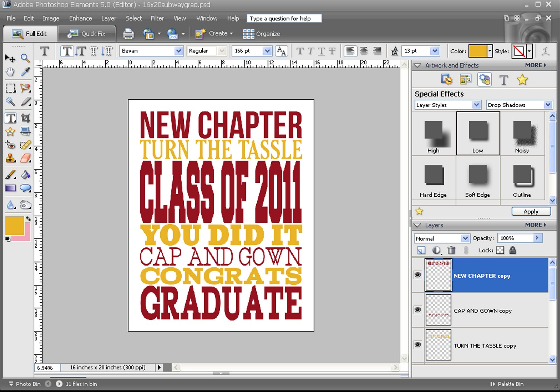This screenshot has width=560, height=392.
Task: Switch to the Quick Fix tab
Action: tap(86, 34)
